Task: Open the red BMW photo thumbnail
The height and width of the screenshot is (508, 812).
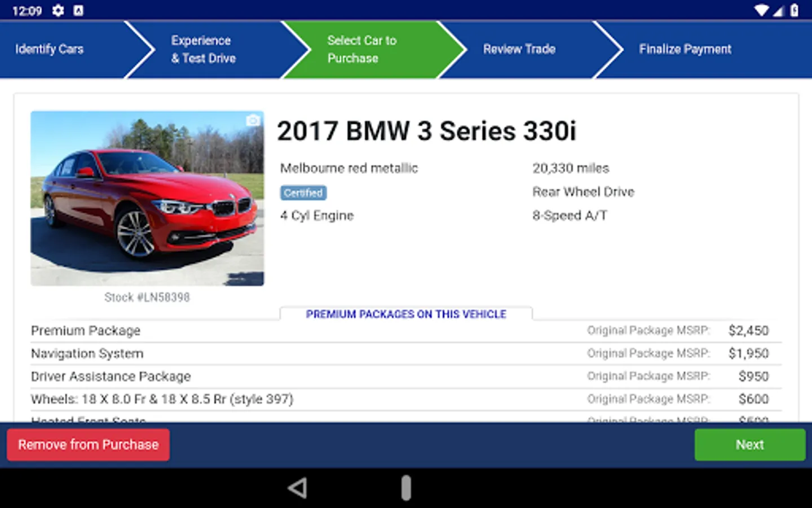Action: pos(147,199)
